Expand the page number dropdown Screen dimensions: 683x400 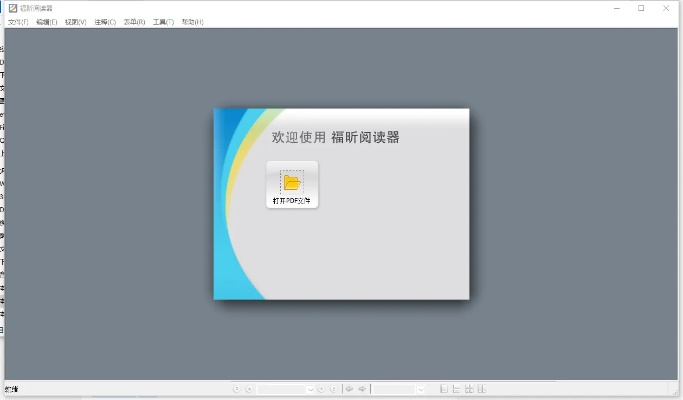(x=310, y=389)
